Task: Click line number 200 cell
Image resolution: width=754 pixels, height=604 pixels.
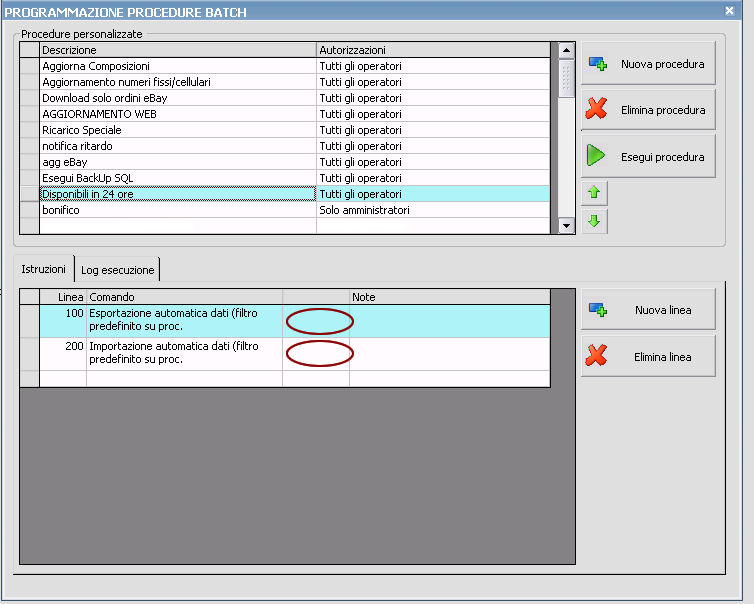Action: point(63,354)
